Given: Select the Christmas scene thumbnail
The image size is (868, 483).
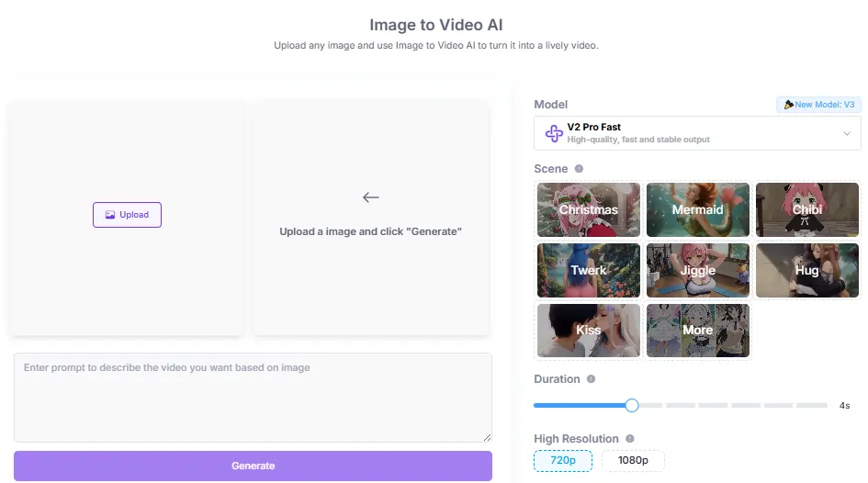Looking at the screenshot, I should click(x=589, y=209).
